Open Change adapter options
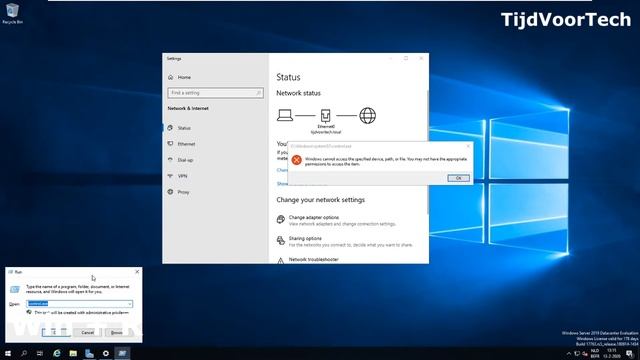This screenshot has width=640, height=360. 313,218
